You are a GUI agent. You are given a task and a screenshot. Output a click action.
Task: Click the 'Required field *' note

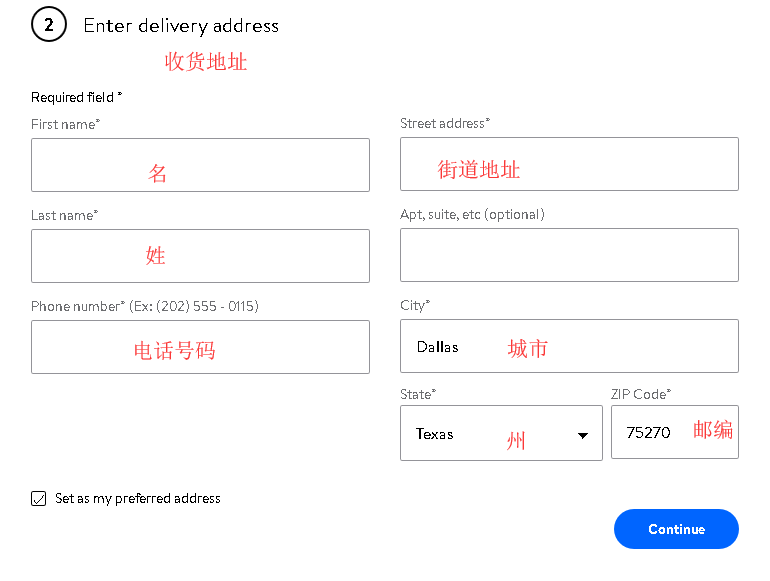coord(76,97)
